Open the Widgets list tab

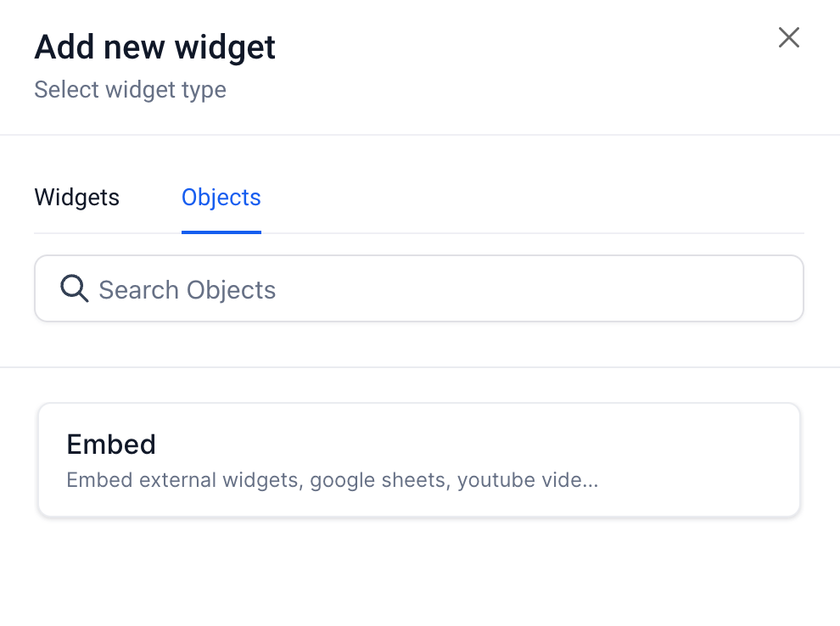76,198
